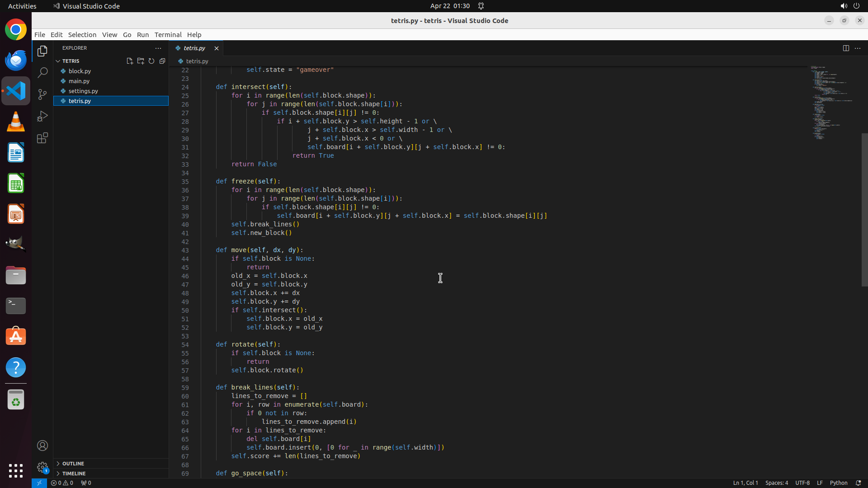This screenshot has width=868, height=488.
Task: Open the Run and Debug view
Action: [42, 116]
